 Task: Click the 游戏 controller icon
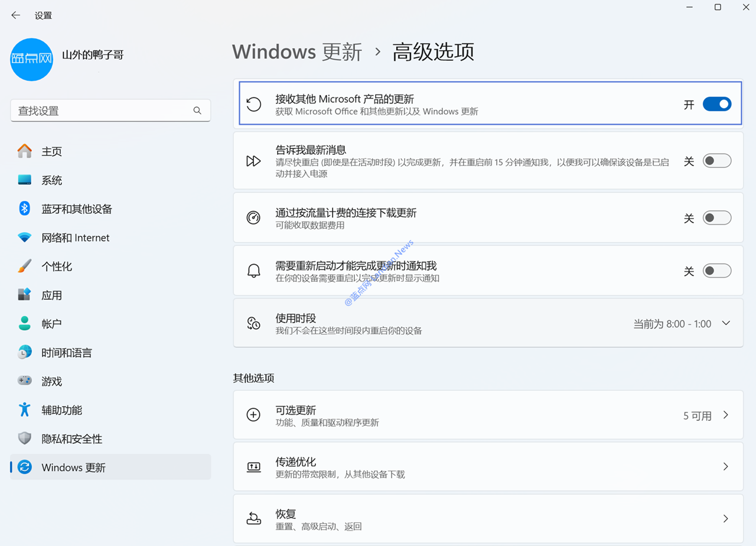pyautogui.click(x=25, y=381)
